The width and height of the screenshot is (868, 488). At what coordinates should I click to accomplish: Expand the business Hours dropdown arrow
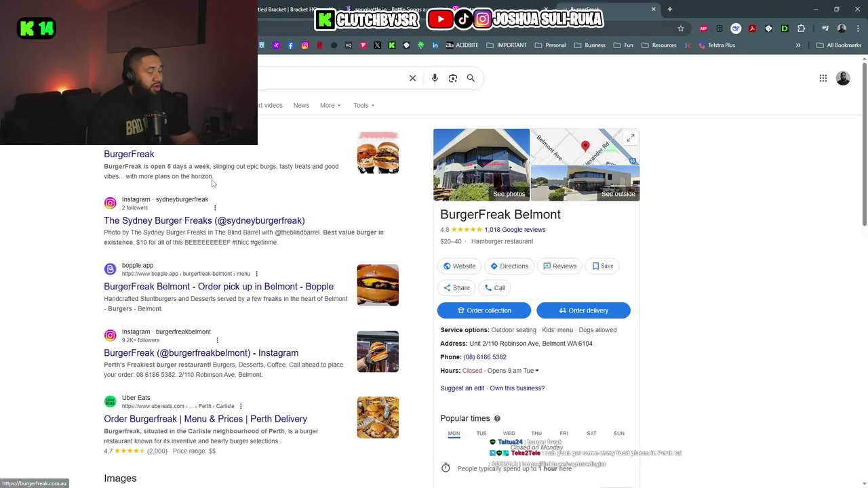[x=537, y=371]
